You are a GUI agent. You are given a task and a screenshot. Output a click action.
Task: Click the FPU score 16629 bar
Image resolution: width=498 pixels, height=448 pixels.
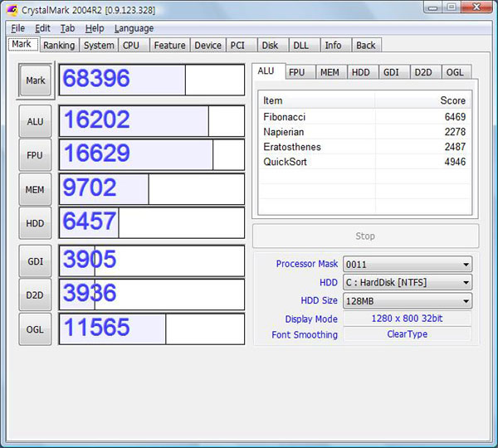(x=152, y=155)
